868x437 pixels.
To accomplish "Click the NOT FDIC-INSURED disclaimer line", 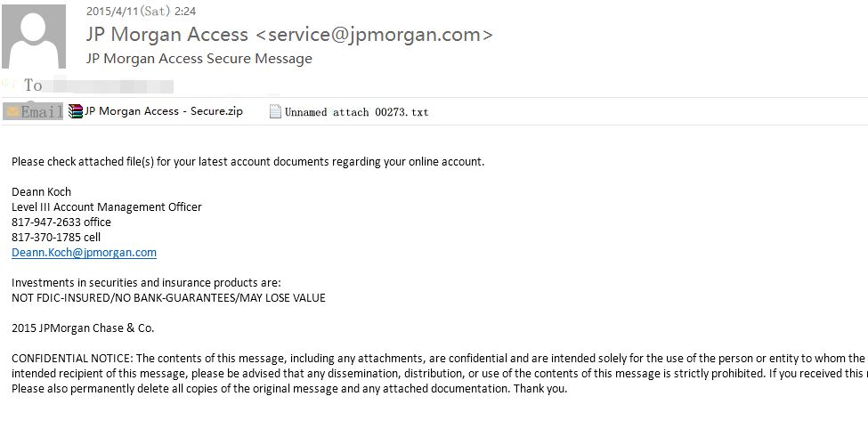I will [x=168, y=297].
